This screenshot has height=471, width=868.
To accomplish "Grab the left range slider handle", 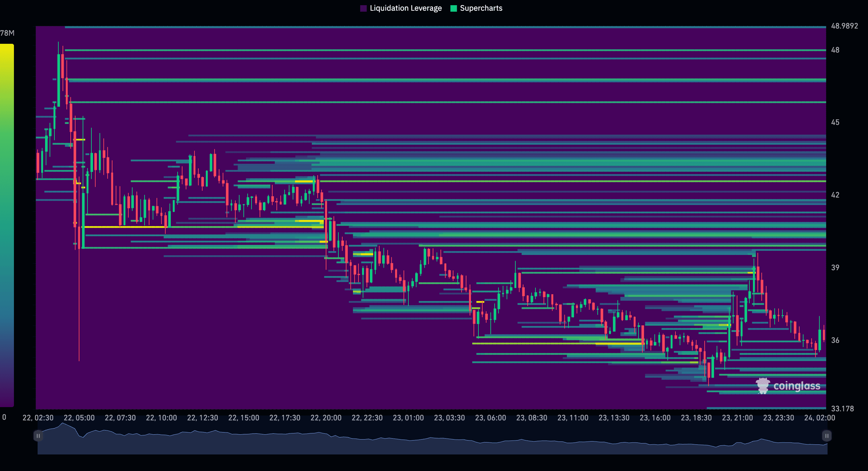I will 38,436.
